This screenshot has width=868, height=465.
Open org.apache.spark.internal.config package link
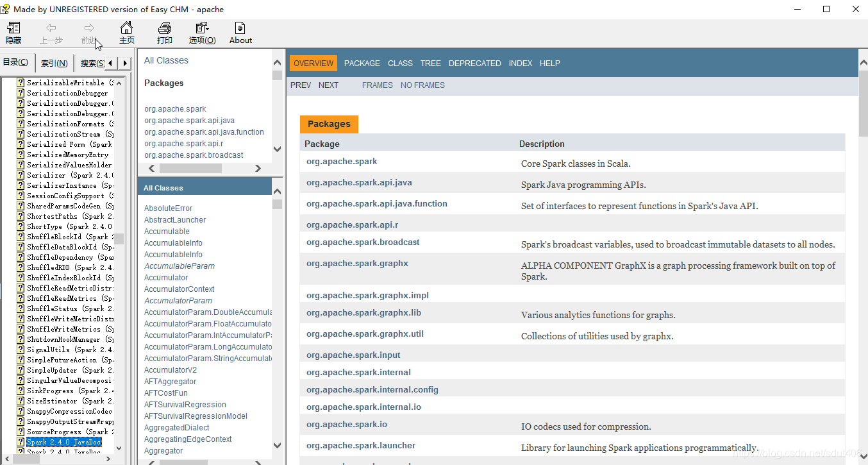(x=372, y=389)
